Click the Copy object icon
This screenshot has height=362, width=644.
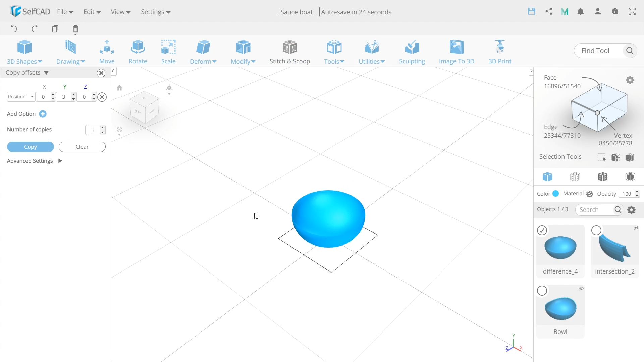[x=55, y=29]
